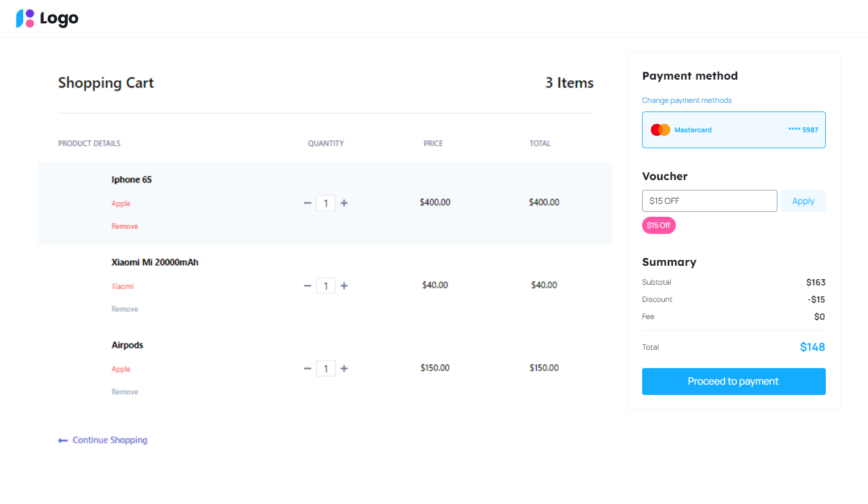The width and height of the screenshot is (868, 504).
Task: Open Apple brand link under Airpods
Action: pyautogui.click(x=121, y=369)
